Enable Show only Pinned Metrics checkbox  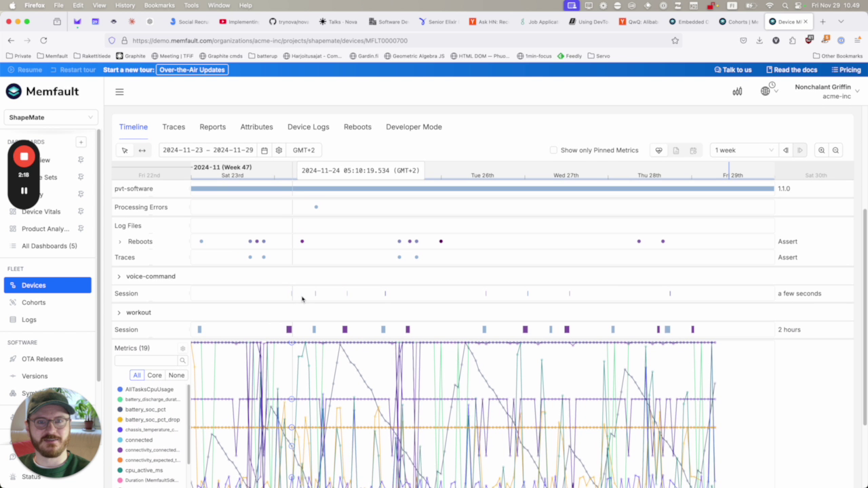(553, 150)
